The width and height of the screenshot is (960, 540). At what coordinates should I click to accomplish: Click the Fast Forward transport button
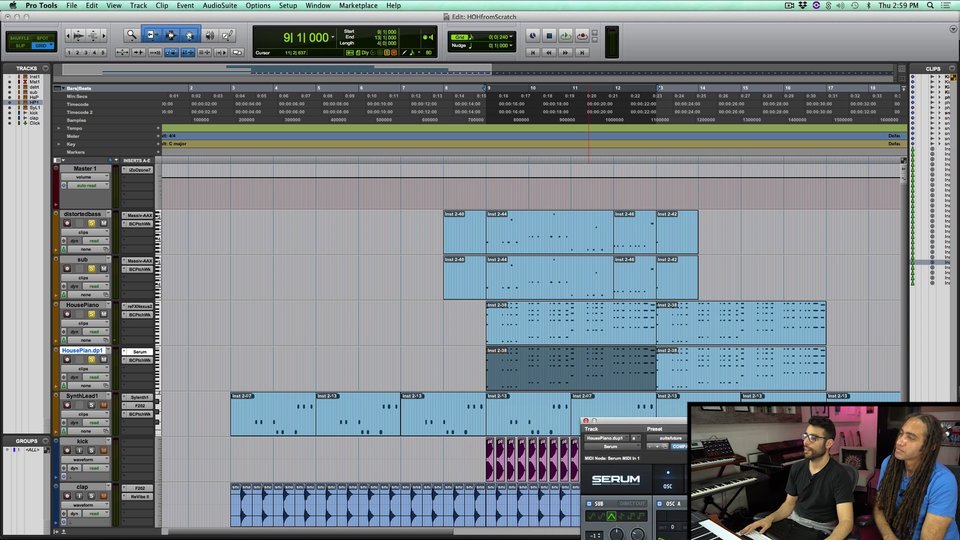pyautogui.click(x=566, y=53)
